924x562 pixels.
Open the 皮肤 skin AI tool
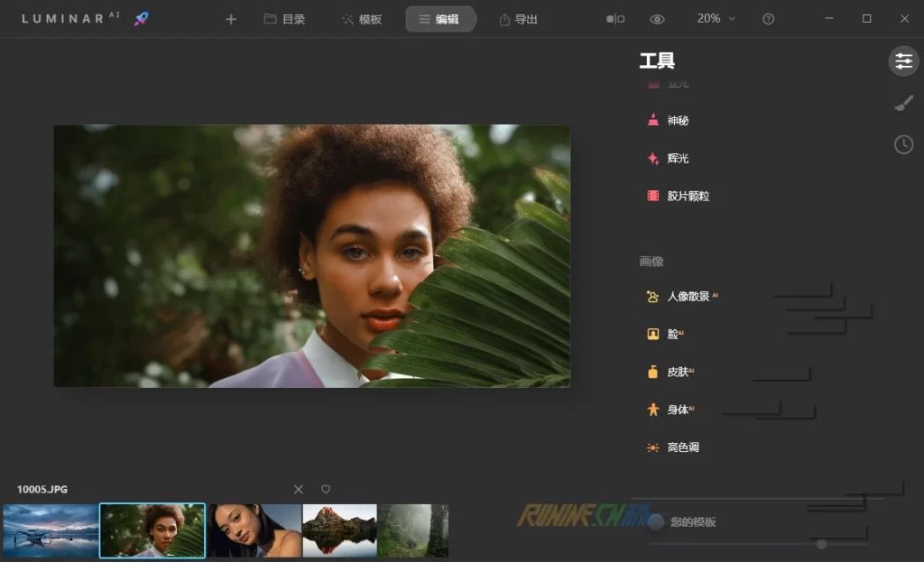point(678,372)
